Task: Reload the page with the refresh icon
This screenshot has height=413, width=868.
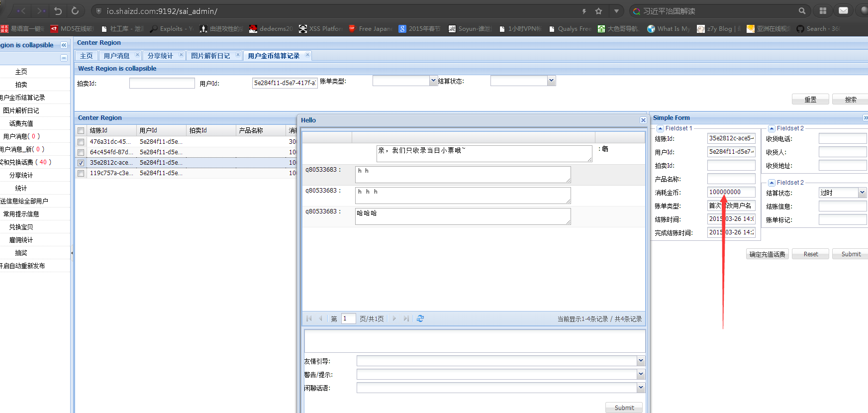Action: (x=75, y=10)
